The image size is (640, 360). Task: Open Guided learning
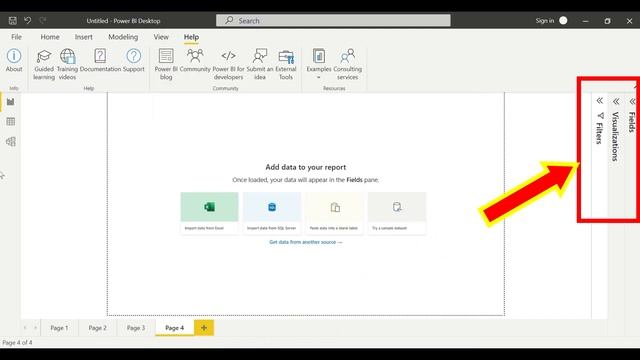click(44, 64)
